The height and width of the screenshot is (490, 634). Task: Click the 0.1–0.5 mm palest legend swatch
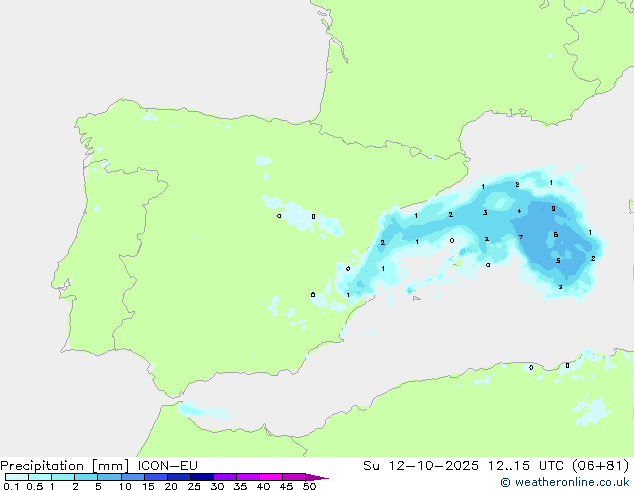pos(17,477)
